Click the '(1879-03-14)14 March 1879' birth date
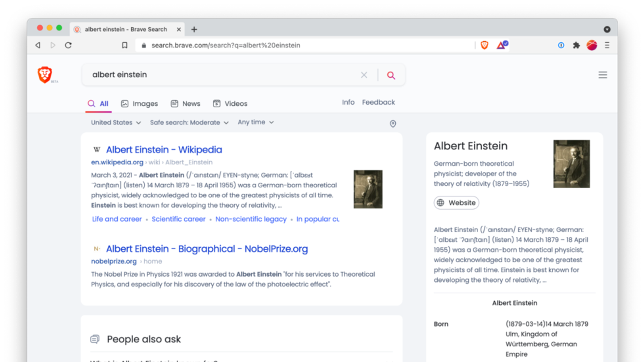Image resolution: width=644 pixels, height=362 pixels. tap(547, 324)
